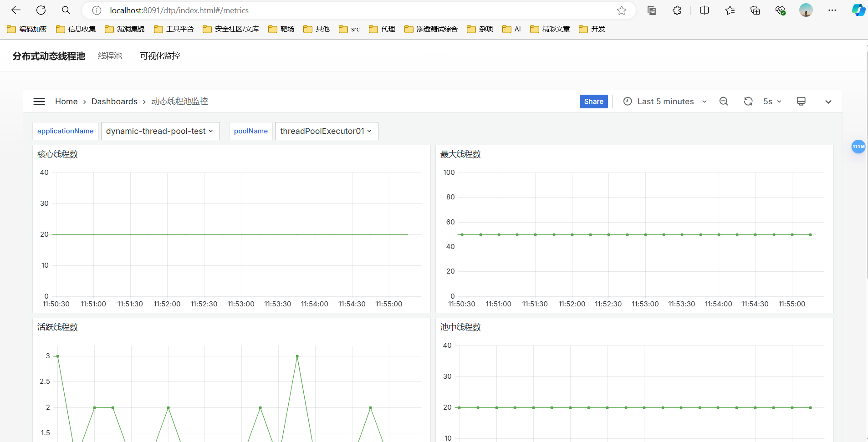The height and width of the screenshot is (442, 868).
Task: Click the browser search magnifier icon
Action: 66,10
